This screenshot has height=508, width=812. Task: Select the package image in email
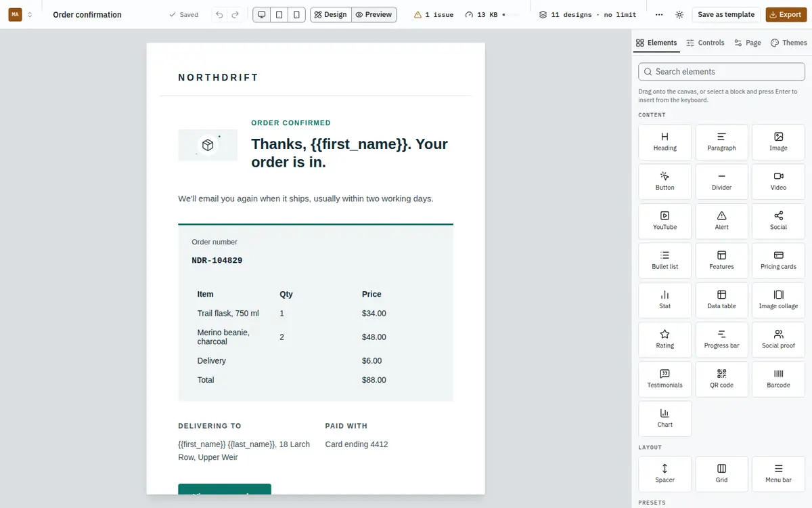[208, 145]
